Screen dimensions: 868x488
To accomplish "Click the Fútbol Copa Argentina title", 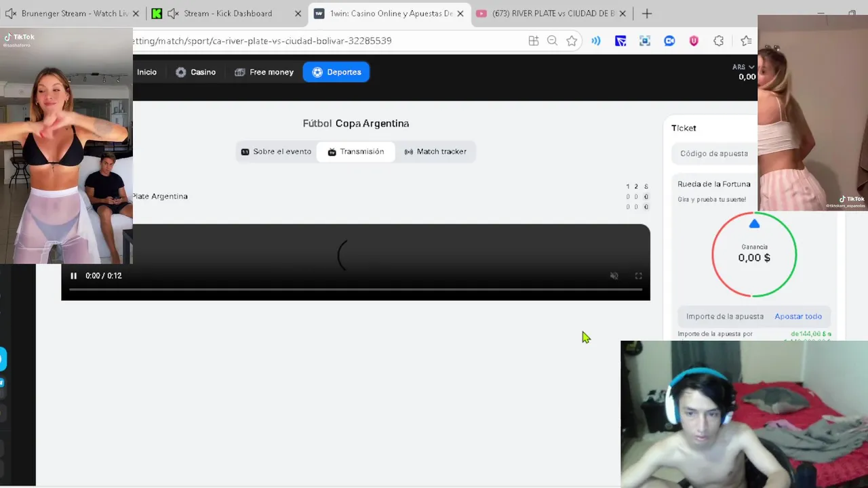I will [356, 123].
